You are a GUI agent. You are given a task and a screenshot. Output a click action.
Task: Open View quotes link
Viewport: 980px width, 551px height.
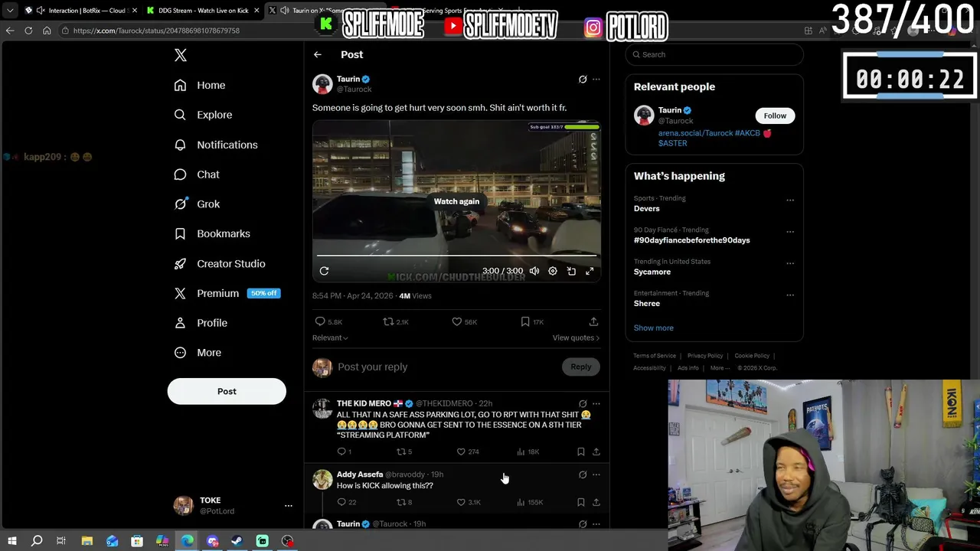coord(576,337)
